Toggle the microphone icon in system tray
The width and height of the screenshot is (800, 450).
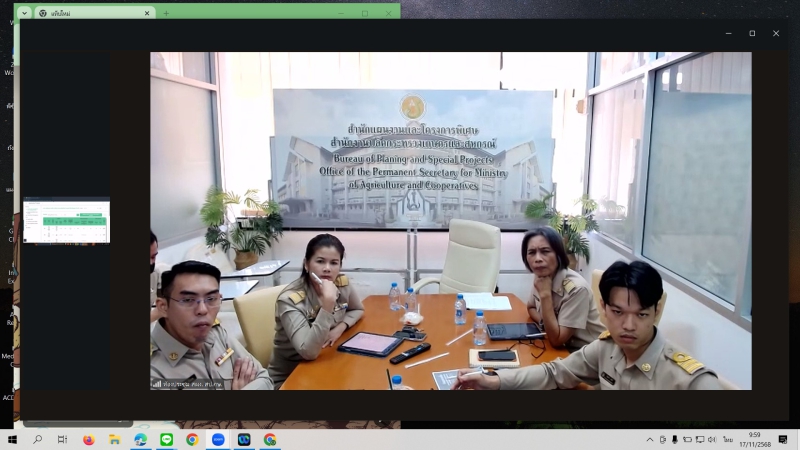675,439
